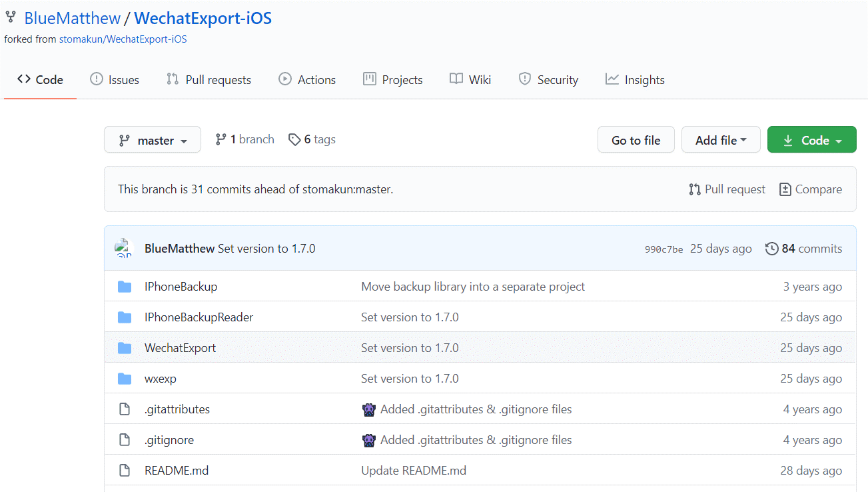This screenshot has height=492, width=868.
Task: Click the commit history clock icon
Action: pos(771,249)
